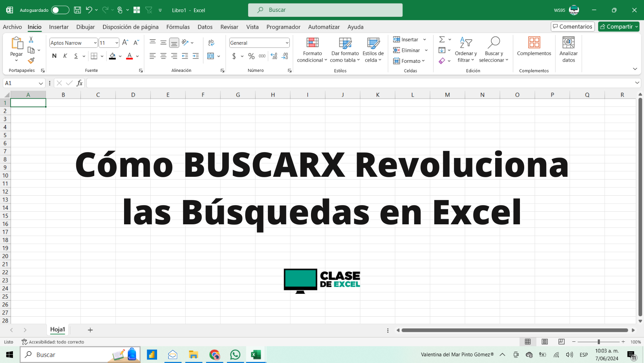Click the Complementos button
The image size is (644, 363).
534,46
